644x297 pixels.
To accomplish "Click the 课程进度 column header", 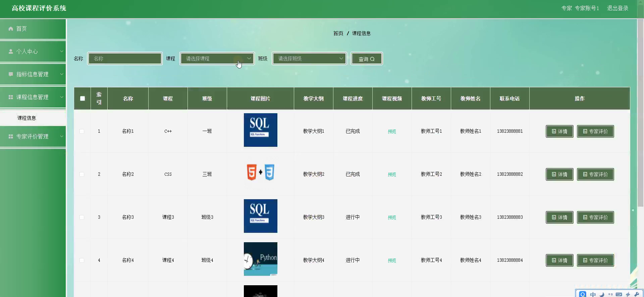I will pos(353,98).
